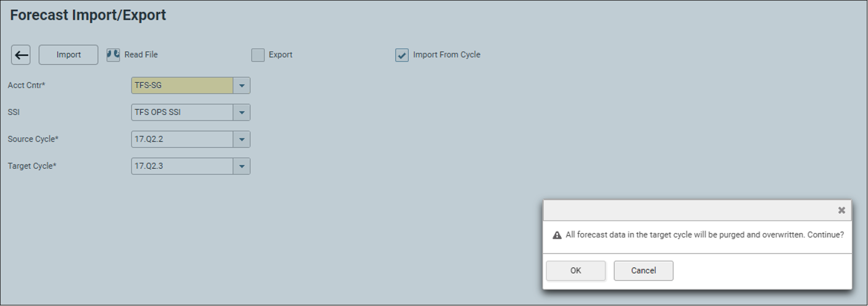Click the 17.Q2.2 source cycle field
Viewport: 868px width, 306px height.
point(182,139)
